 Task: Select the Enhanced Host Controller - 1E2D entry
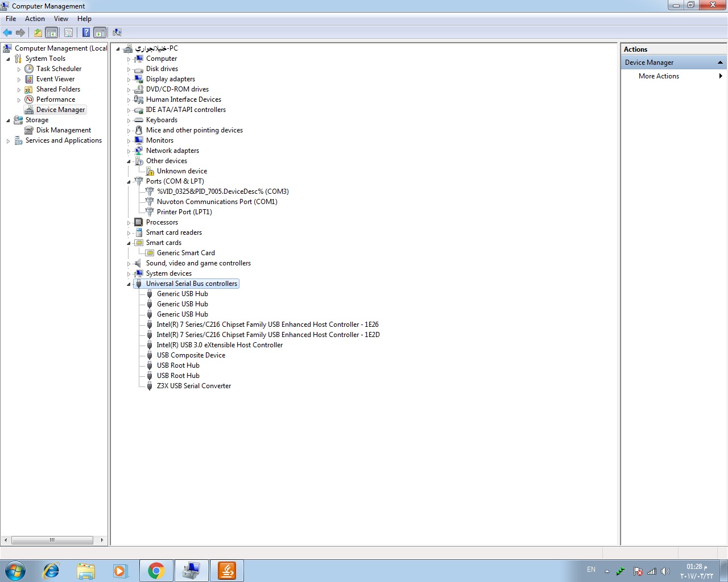(268, 335)
